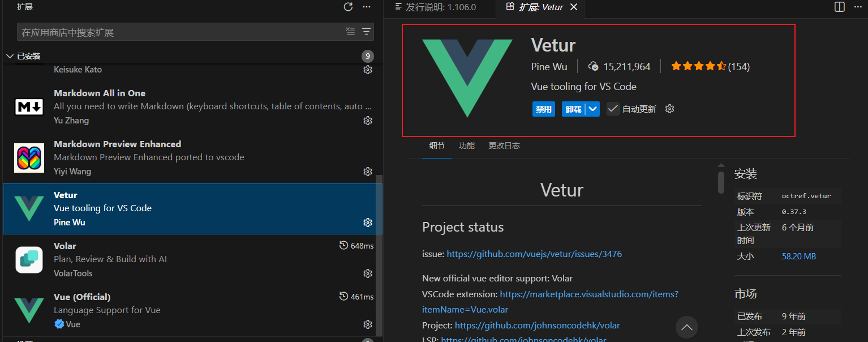Screen dimensions: 868x342
Task: Open the vetur issues/3476 GitHub link
Action: coord(534,254)
